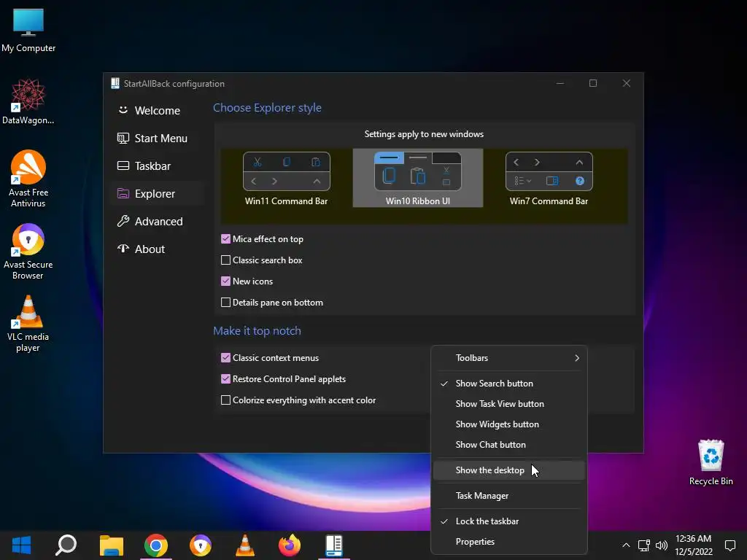This screenshot has height=560, width=747.
Task: Expand the Toolbars submenu arrow
Action: (577, 357)
